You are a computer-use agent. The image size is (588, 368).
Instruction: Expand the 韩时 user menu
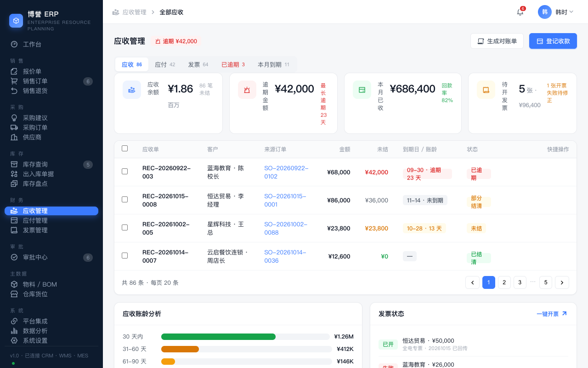click(556, 12)
